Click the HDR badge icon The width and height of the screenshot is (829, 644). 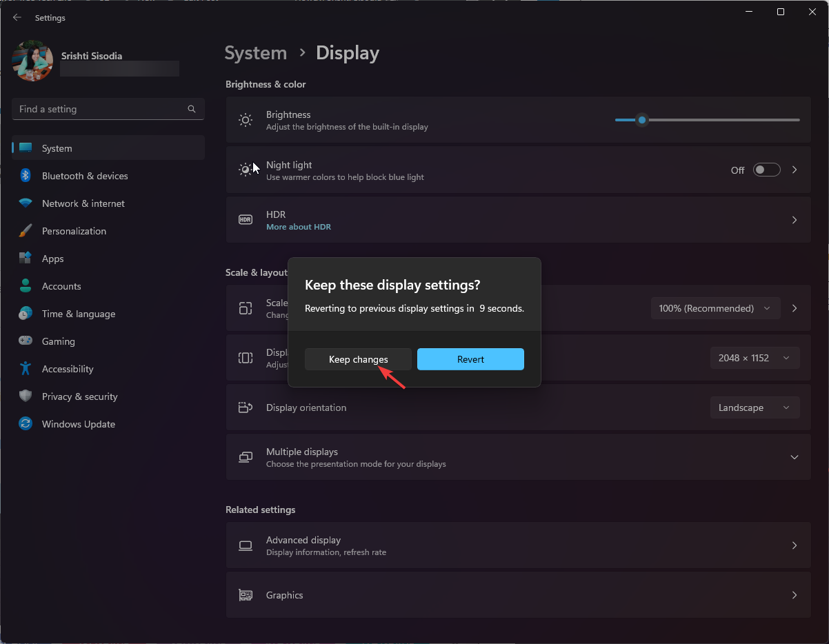pos(245,219)
